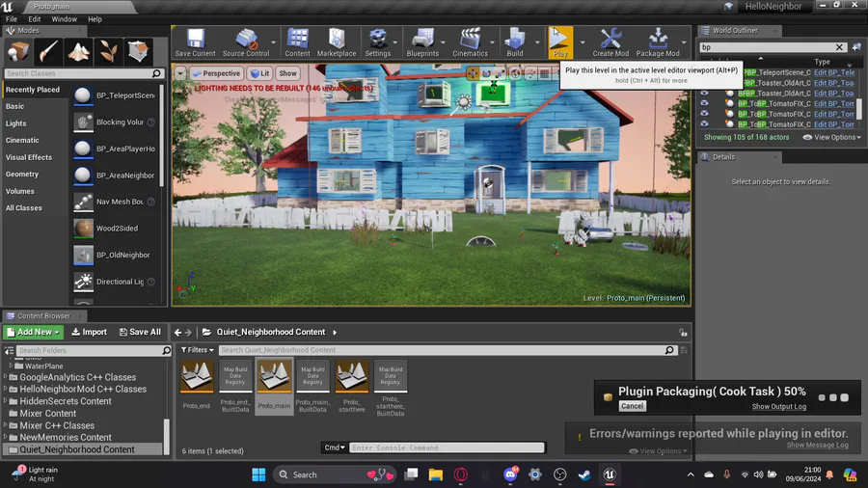The height and width of the screenshot is (488, 868).
Task: Navigate back in Content Browser
Action: pos(177,332)
